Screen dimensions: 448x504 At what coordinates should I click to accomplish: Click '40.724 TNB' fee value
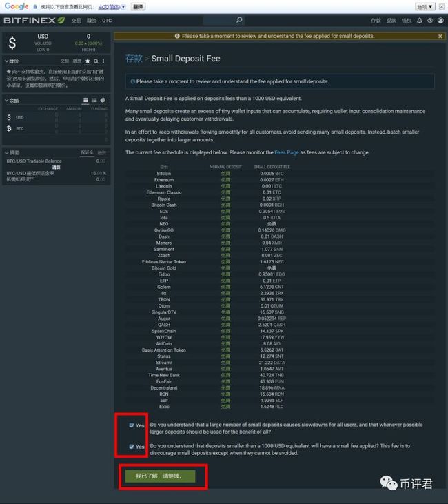pos(272,375)
